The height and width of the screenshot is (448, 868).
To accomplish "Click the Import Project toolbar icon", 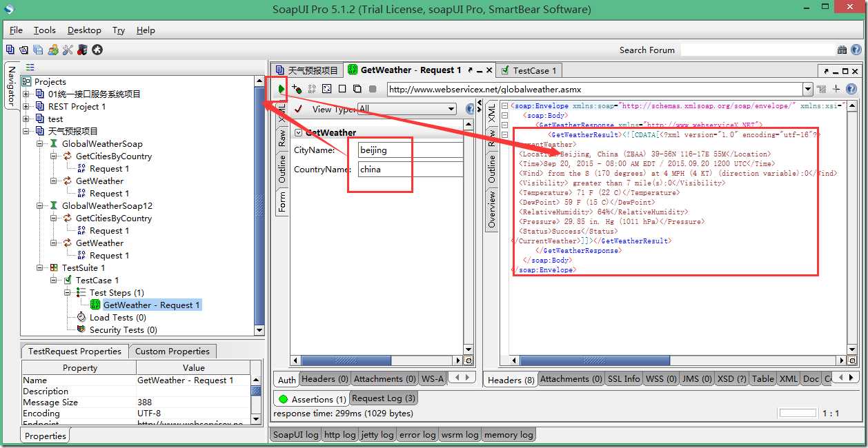I will (x=24, y=50).
